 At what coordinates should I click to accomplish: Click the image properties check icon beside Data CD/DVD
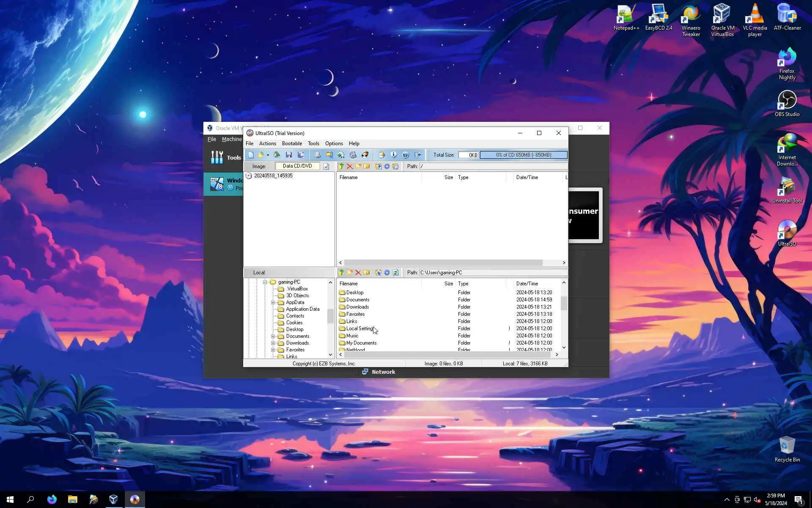[x=326, y=166]
